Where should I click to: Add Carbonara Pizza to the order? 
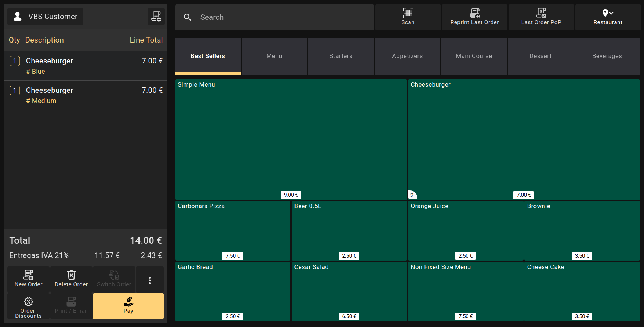[232, 230]
